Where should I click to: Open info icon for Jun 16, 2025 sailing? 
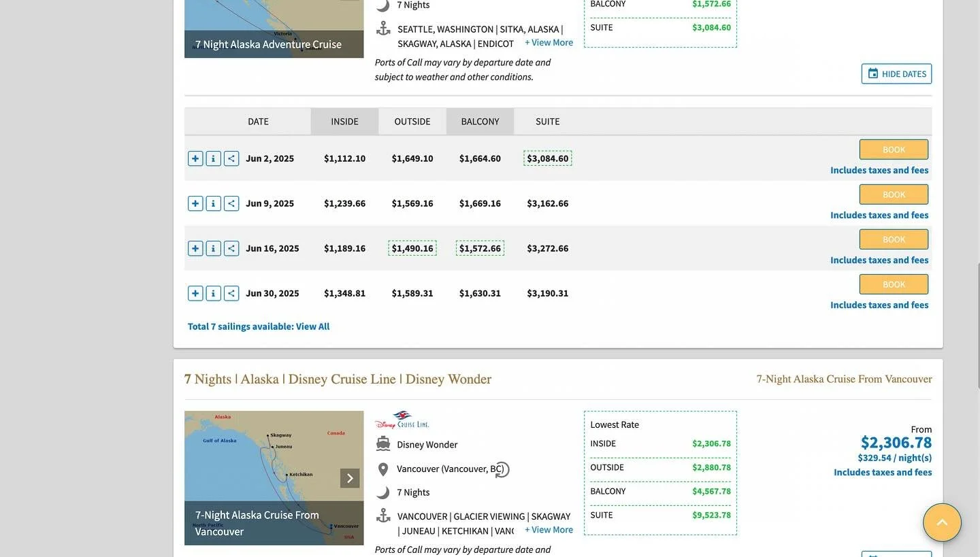pyautogui.click(x=213, y=248)
